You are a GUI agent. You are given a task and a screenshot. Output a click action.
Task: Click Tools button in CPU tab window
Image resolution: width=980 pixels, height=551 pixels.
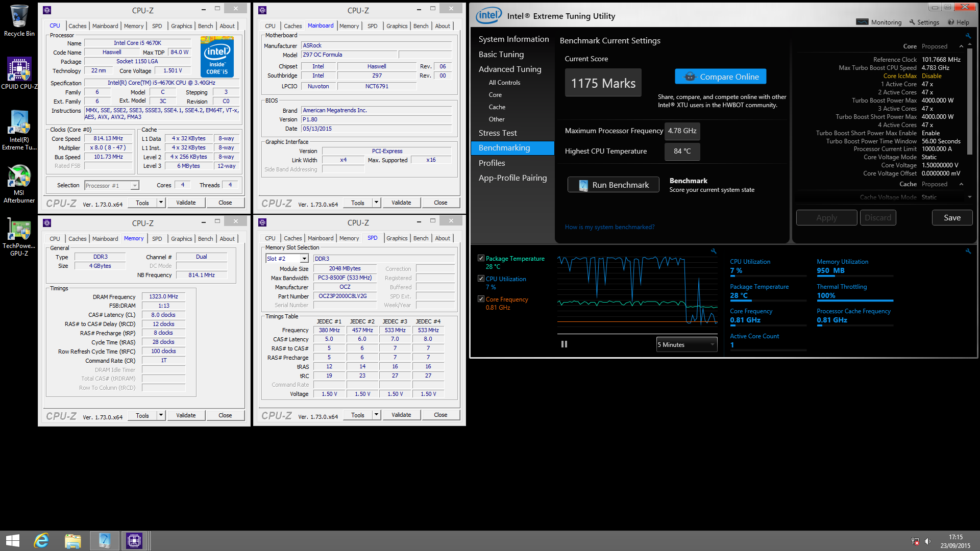point(142,203)
